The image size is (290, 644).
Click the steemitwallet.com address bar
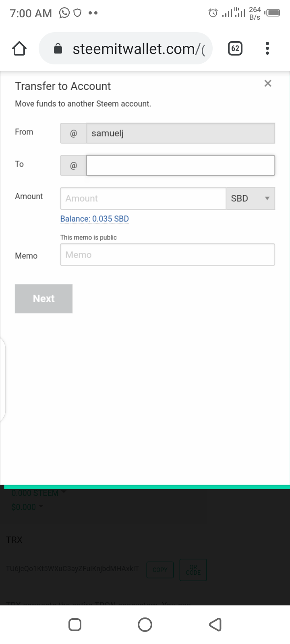pyautogui.click(x=125, y=49)
